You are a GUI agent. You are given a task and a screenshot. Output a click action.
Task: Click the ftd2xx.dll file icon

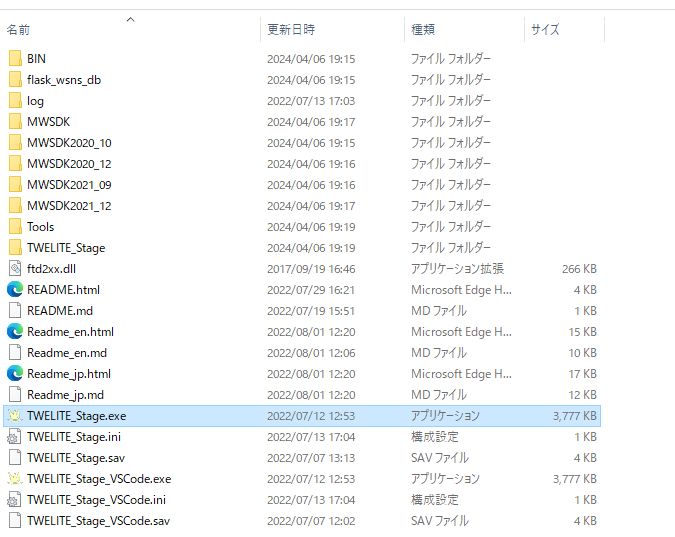point(15,269)
